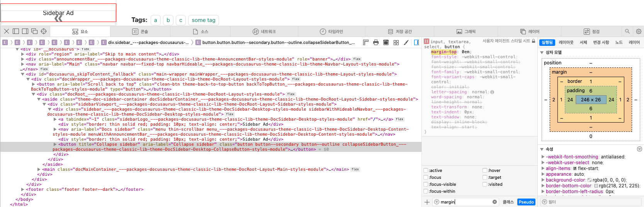
Task: Open the 타임라인 timeline tab
Action: [x=331, y=31]
